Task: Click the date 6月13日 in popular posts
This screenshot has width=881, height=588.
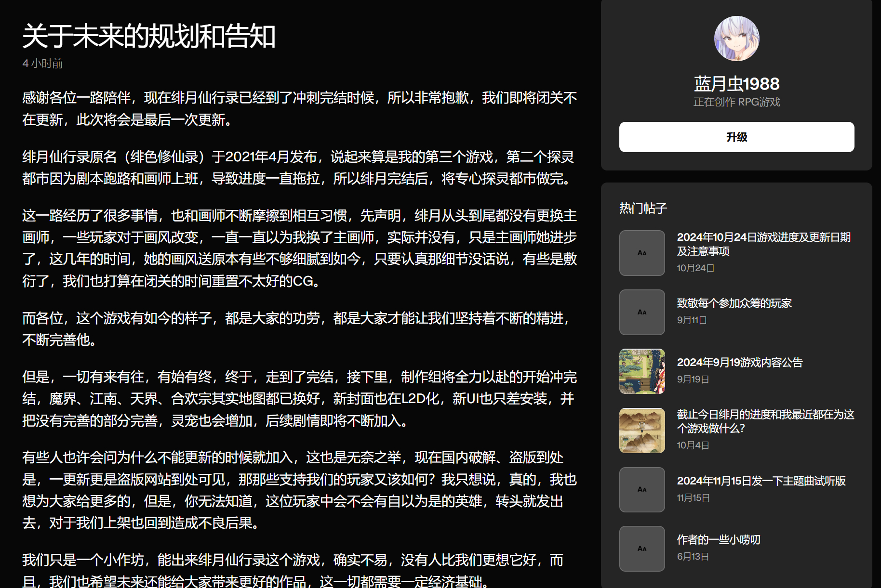Action: click(693, 557)
